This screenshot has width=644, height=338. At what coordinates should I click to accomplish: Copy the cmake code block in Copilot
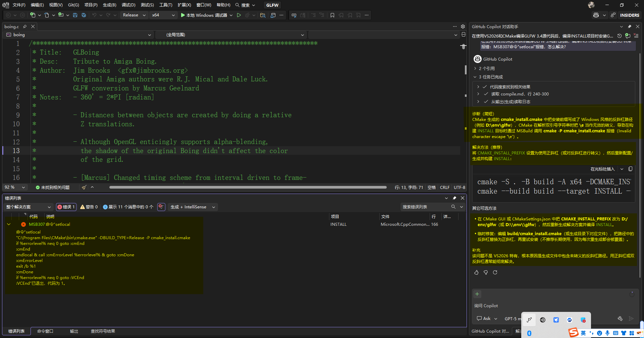click(630, 169)
